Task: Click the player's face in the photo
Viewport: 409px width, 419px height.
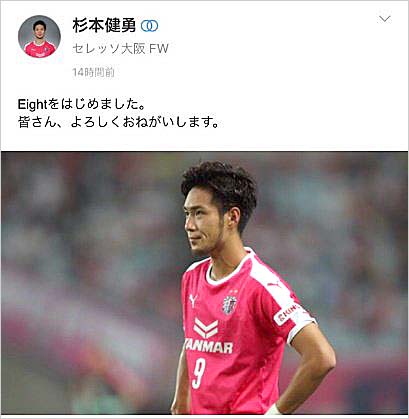Action: pyautogui.click(x=203, y=223)
